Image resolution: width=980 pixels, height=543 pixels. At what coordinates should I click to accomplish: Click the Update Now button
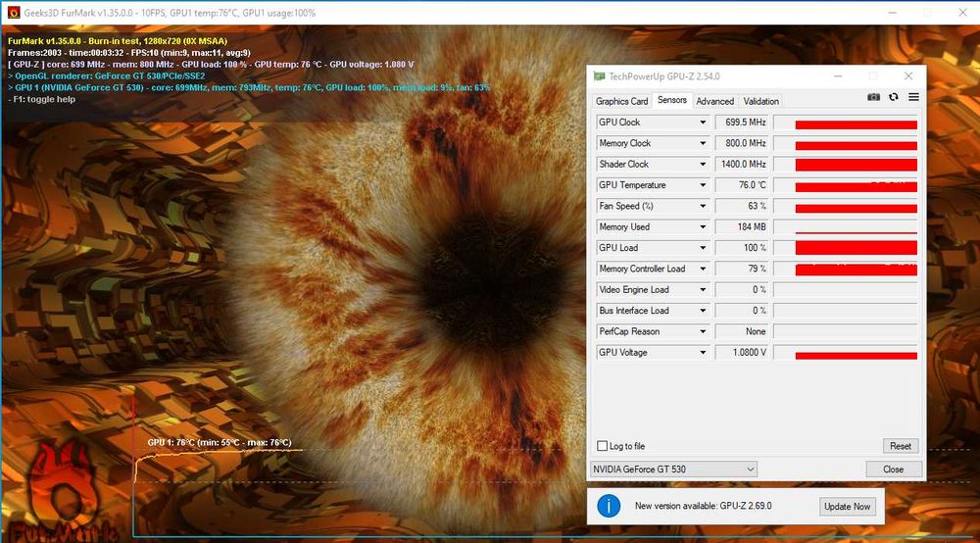[847, 506]
